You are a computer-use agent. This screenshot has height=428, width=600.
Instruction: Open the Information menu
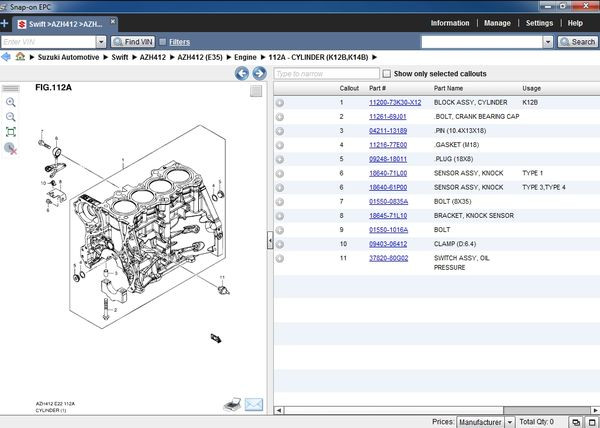(449, 23)
